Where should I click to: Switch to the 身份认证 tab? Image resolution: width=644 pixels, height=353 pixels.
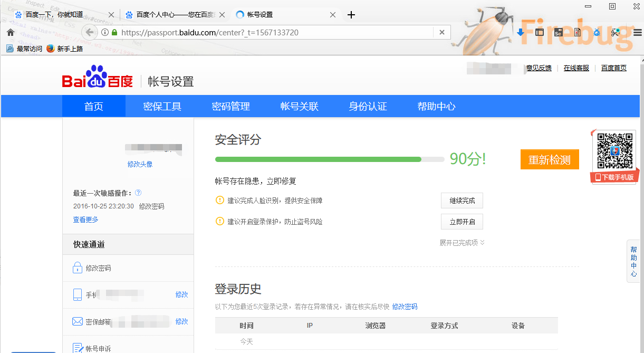tap(368, 106)
